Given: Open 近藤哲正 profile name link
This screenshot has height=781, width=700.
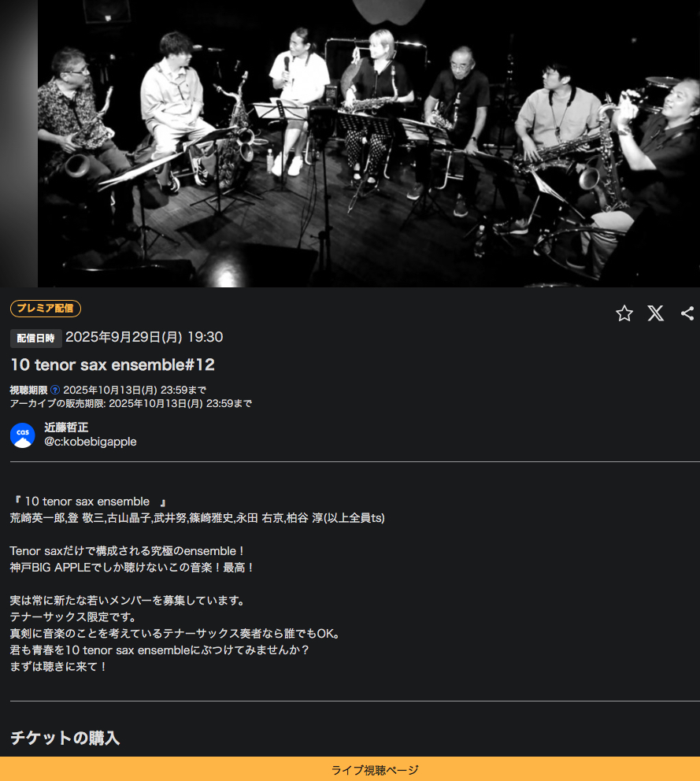Looking at the screenshot, I should (66, 428).
